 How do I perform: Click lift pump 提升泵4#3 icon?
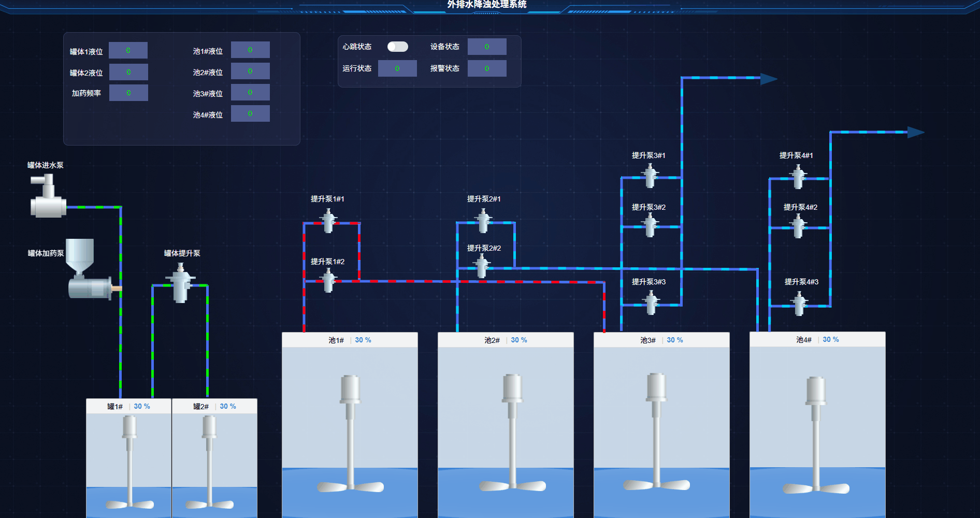(x=799, y=304)
